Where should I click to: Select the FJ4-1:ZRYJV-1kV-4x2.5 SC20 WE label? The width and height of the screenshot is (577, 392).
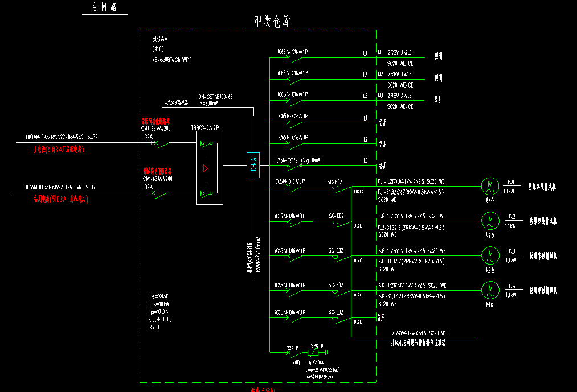[x=412, y=285]
